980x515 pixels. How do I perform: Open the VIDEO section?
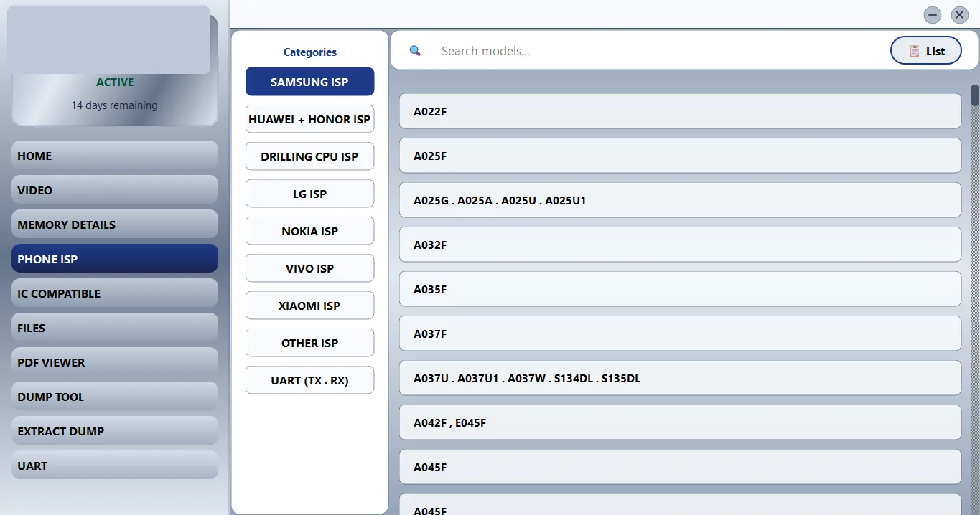tap(115, 190)
